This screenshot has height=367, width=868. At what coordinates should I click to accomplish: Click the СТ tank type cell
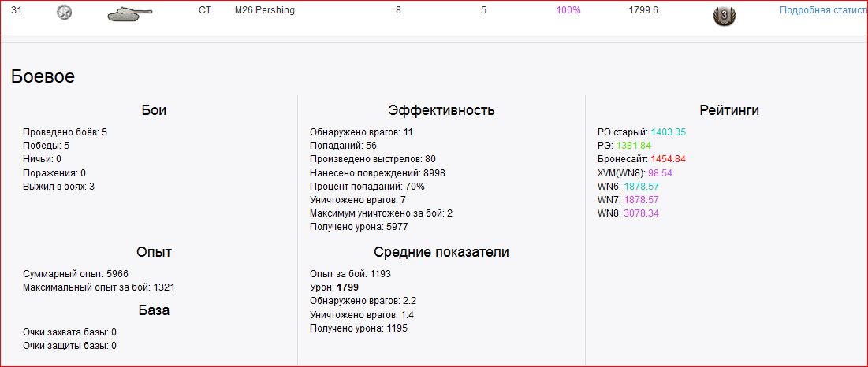(x=205, y=10)
